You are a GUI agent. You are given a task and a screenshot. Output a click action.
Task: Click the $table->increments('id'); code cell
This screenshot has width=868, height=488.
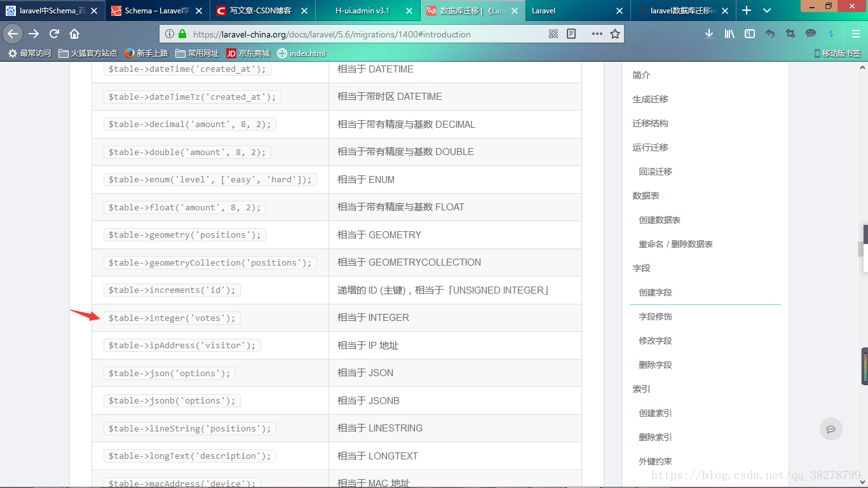click(x=172, y=290)
